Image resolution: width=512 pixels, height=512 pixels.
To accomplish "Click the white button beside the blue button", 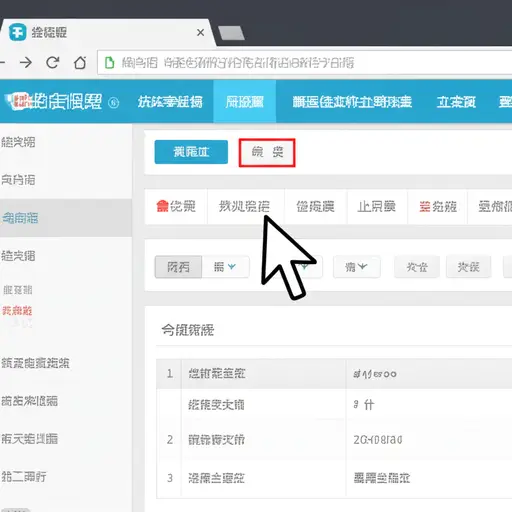I will (x=267, y=153).
